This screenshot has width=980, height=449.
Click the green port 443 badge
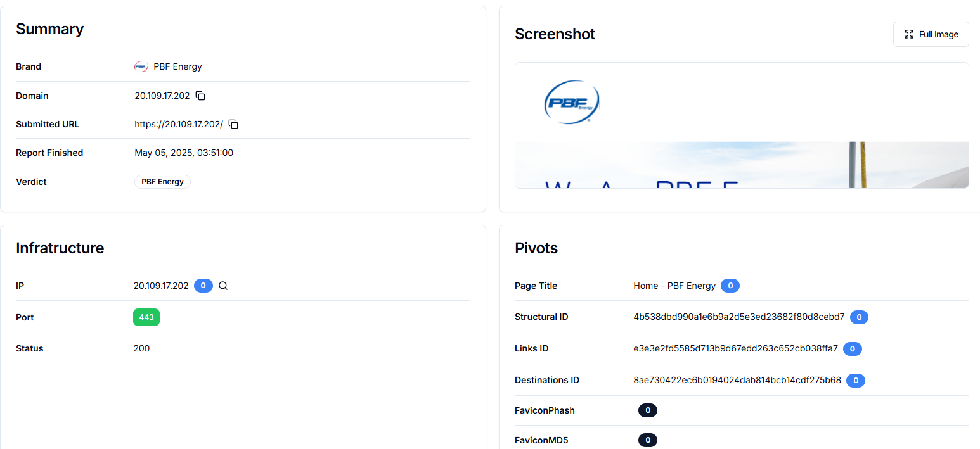(x=146, y=317)
